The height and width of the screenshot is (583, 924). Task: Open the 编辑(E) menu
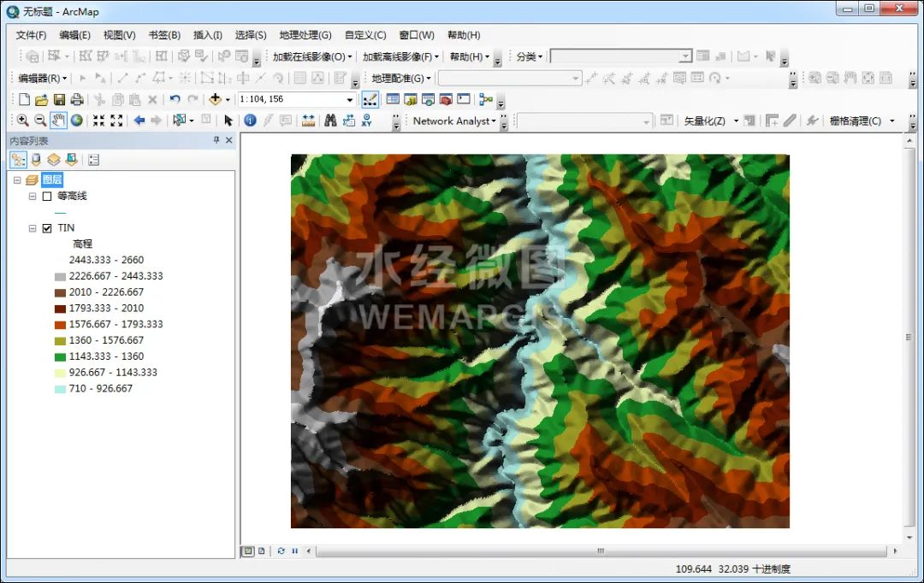point(74,35)
